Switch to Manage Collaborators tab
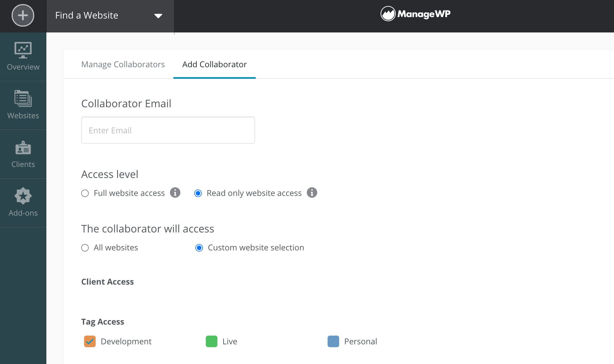 pyautogui.click(x=123, y=64)
